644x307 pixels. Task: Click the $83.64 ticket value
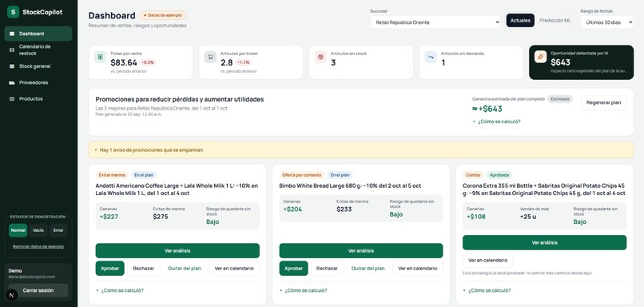click(x=124, y=62)
